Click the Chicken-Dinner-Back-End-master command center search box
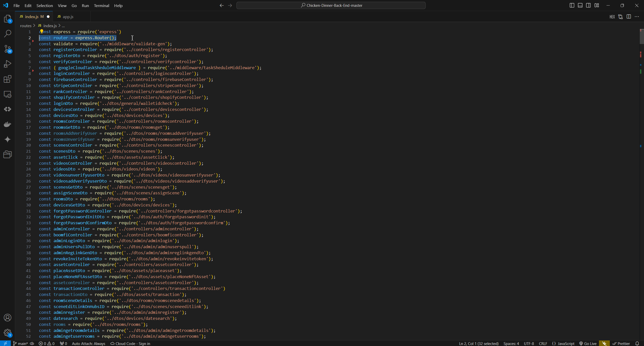 click(331, 6)
